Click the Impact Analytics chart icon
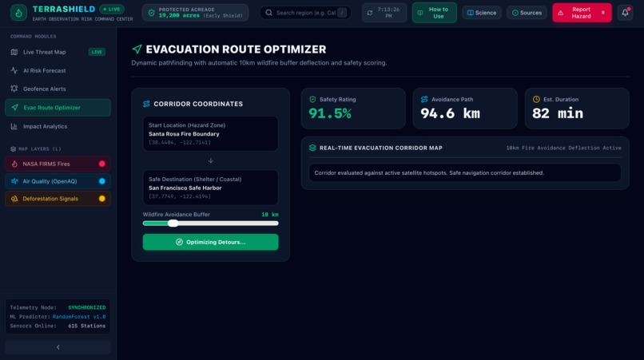The image size is (644, 360). tap(14, 126)
